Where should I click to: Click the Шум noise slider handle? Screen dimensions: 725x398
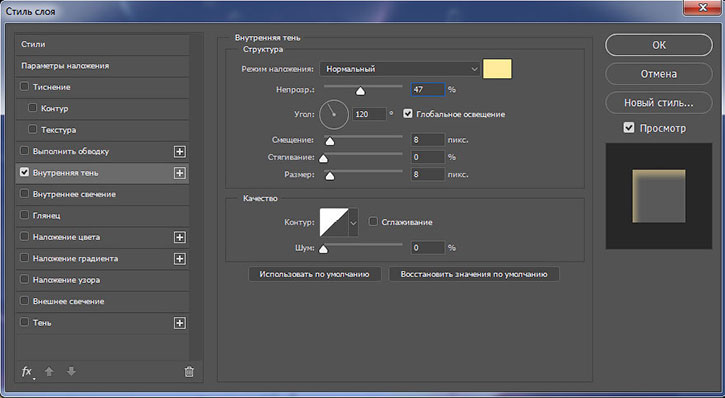point(324,250)
